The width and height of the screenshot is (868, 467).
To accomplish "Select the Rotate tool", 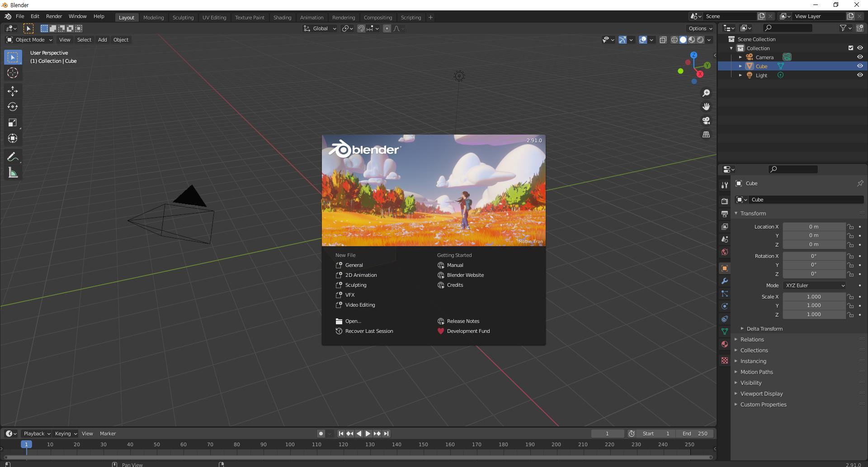I will point(13,107).
